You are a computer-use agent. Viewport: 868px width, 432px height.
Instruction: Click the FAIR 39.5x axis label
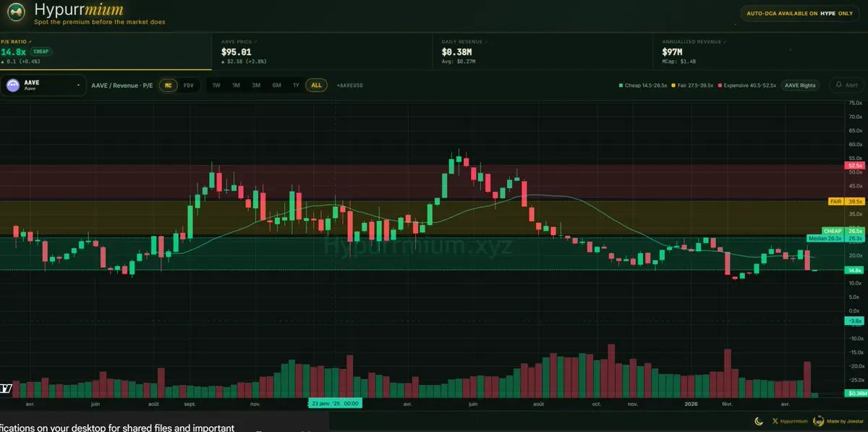coord(847,201)
